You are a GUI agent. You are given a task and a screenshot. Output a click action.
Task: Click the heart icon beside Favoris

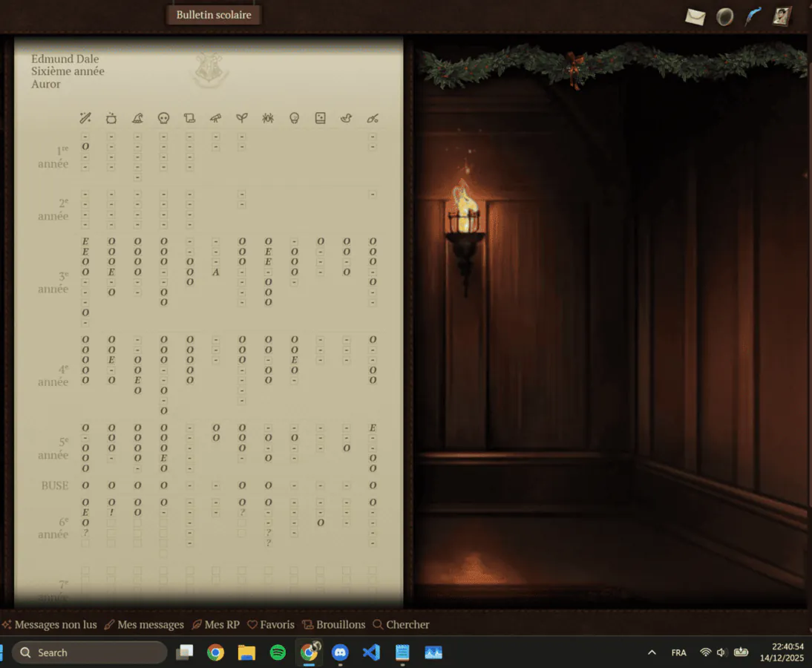click(x=252, y=625)
